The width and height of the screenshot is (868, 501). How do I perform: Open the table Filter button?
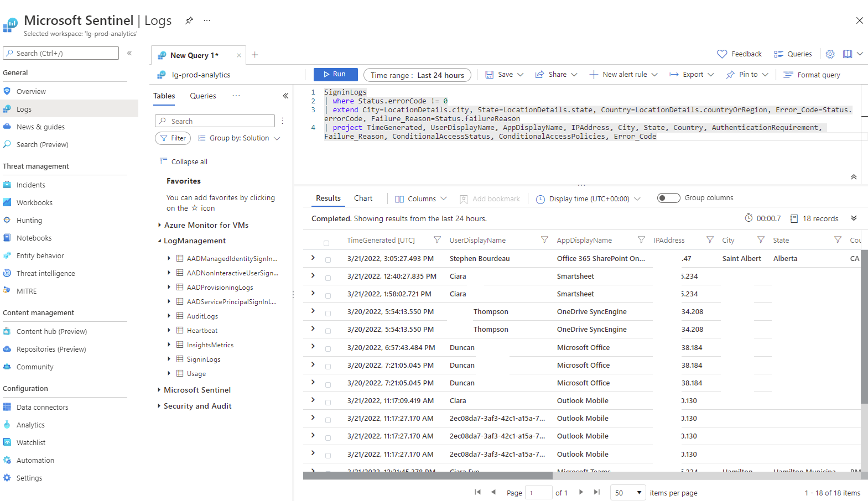[x=173, y=138]
